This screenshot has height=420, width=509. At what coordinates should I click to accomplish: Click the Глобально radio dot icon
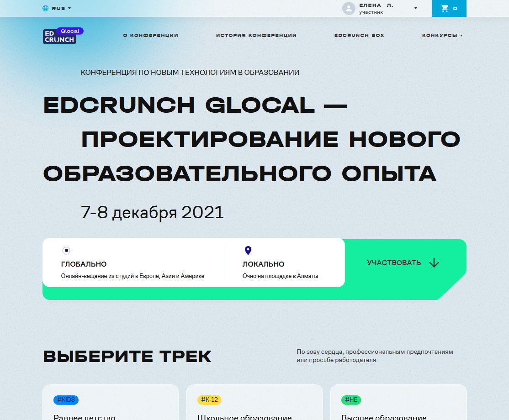click(x=66, y=250)
